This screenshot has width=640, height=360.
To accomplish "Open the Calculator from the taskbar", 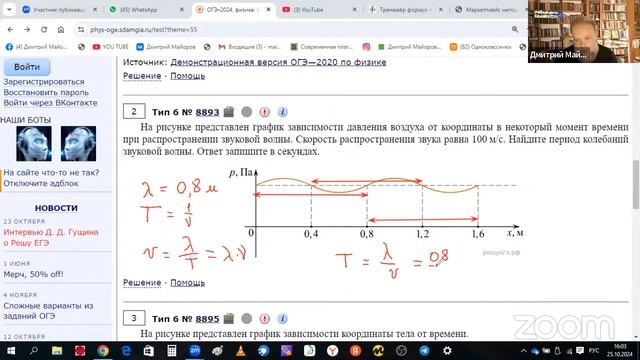I will click(172, 351).
